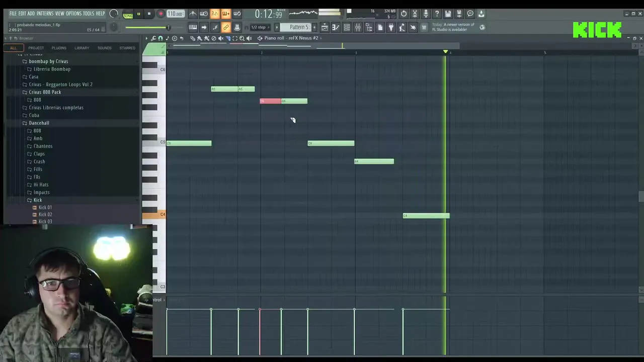This screenshot has height=362, width=644.
Task: Toggle the highlighted overdub blend recording button
Action: [225, 14]
